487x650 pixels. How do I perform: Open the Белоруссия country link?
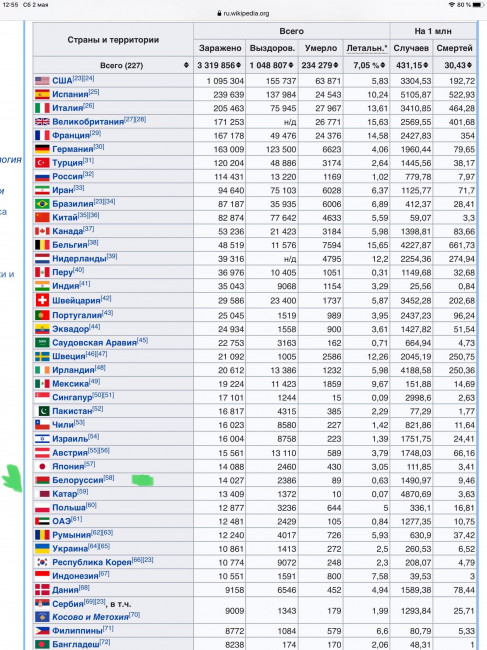click(78, 480)
